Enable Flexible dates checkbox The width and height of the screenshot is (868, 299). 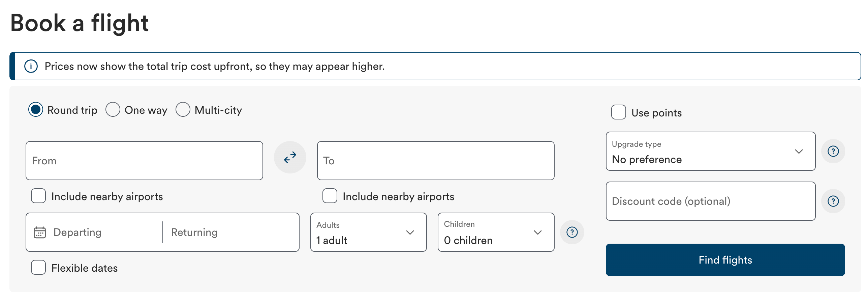pos(38,268)
